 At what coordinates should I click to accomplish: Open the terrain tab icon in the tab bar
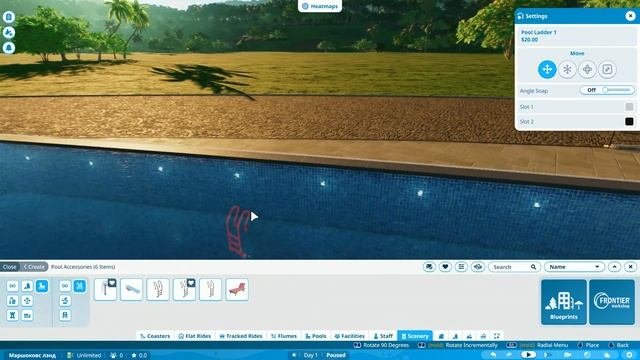456,336
